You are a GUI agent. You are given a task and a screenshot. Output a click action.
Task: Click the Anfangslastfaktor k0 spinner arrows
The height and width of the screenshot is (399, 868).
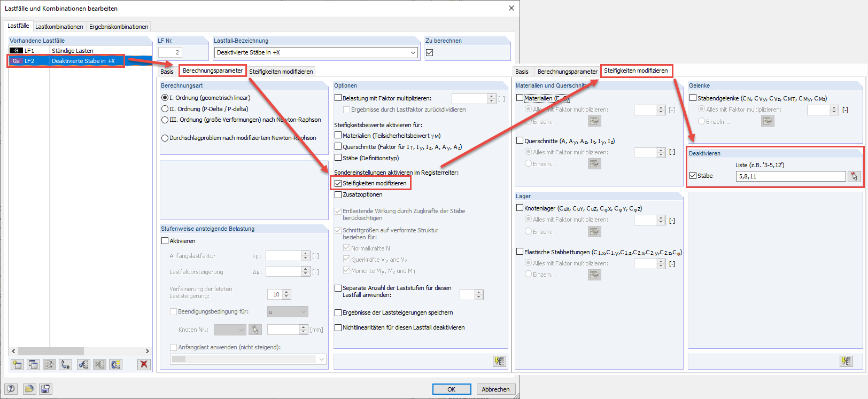tap(306, 256)
